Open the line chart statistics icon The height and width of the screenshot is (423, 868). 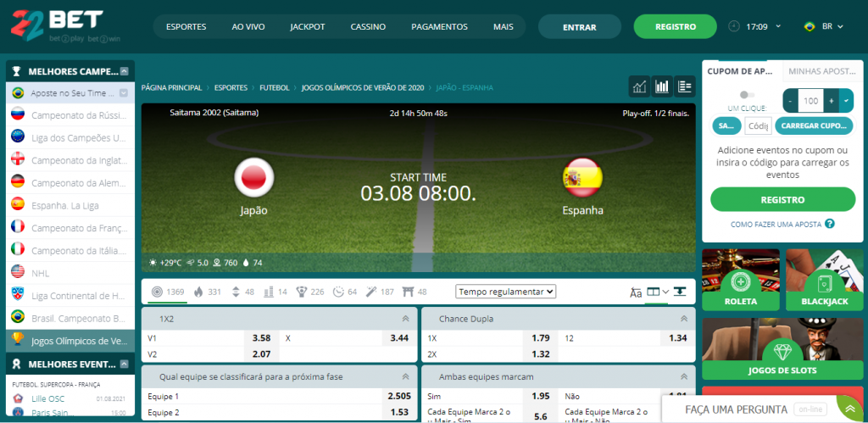coord(640,86)
